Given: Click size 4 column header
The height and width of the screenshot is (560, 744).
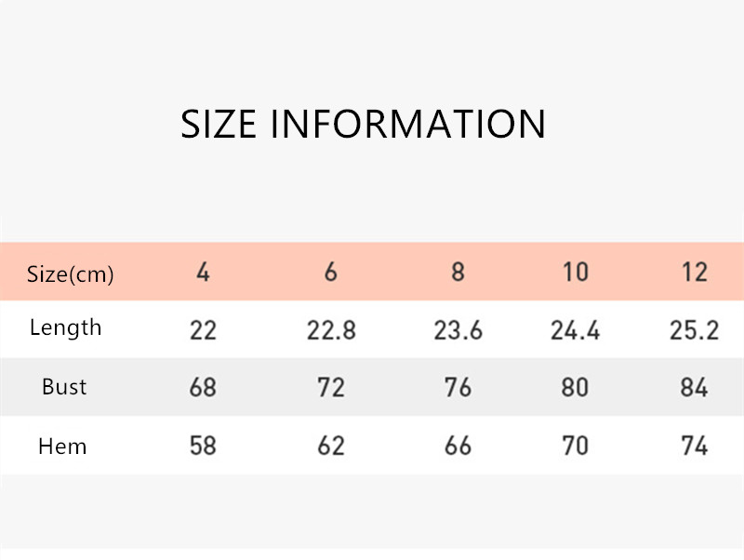Looking at the screenshot, I should (203, 273).
